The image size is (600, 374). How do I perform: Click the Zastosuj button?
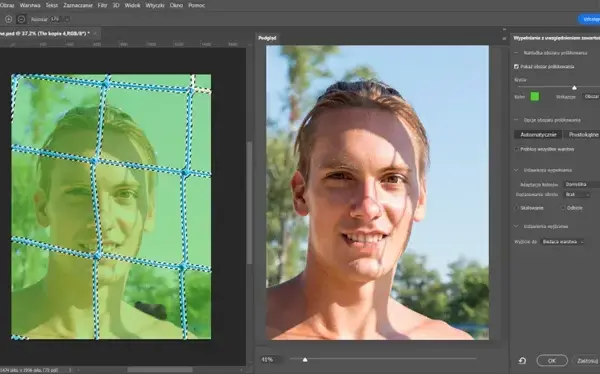pos(587,361)
